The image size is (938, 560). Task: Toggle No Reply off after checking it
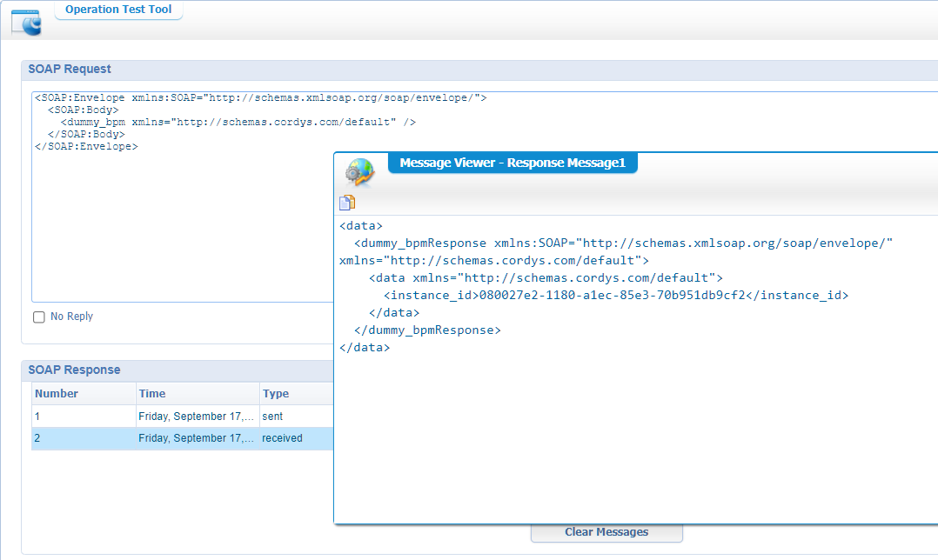[x=38, y=317]
